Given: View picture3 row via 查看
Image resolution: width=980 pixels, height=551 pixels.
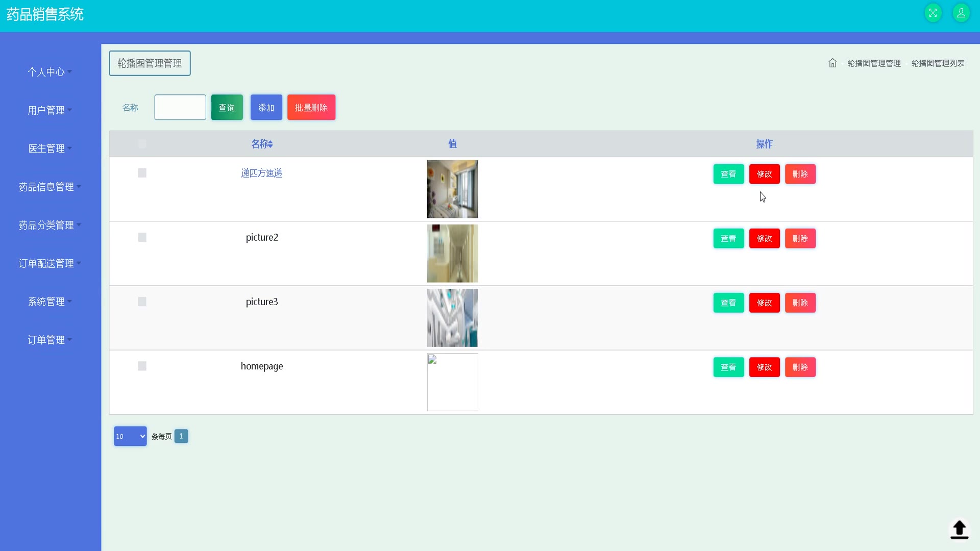Looking at the screenshot, I should point(728,303).
